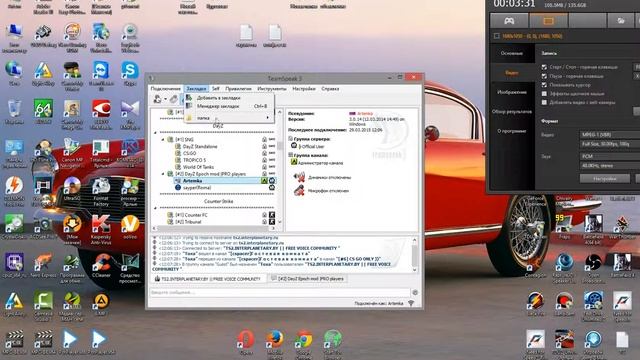The width and height of the screenshot is (640, 360).
Task: Select the screen recording mode tab in the recorder
Action: (x=548, y=20)
